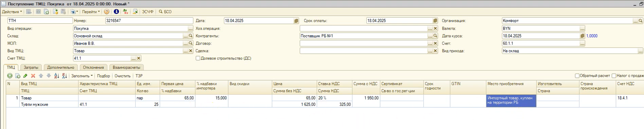Open selection for the Валюта BYN field
The height and width of the screenshot is (129, 644).
click(582, 29)
